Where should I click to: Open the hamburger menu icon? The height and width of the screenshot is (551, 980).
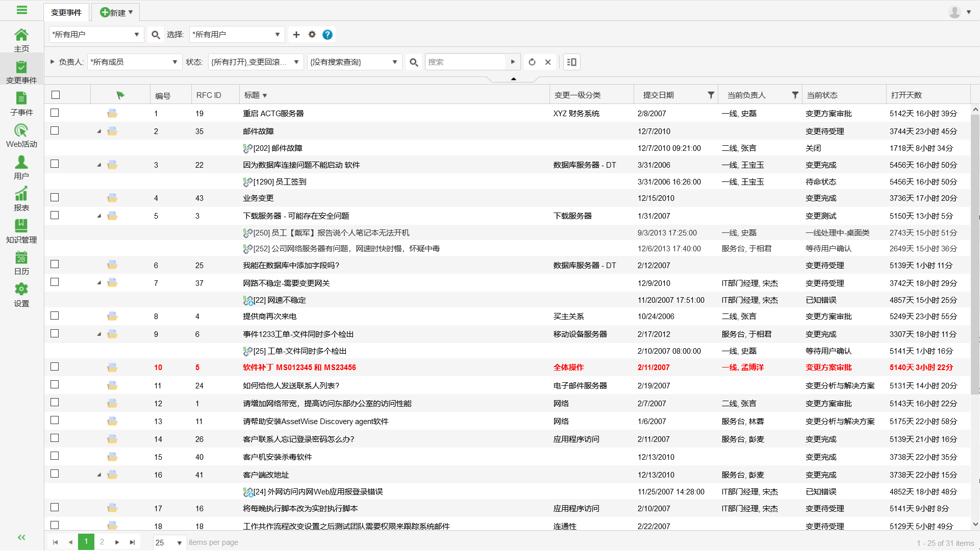tap(21, 10)
